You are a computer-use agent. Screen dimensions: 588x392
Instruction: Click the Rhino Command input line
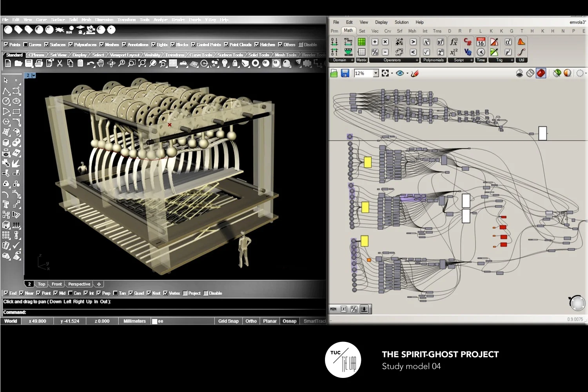pos(163,312)
